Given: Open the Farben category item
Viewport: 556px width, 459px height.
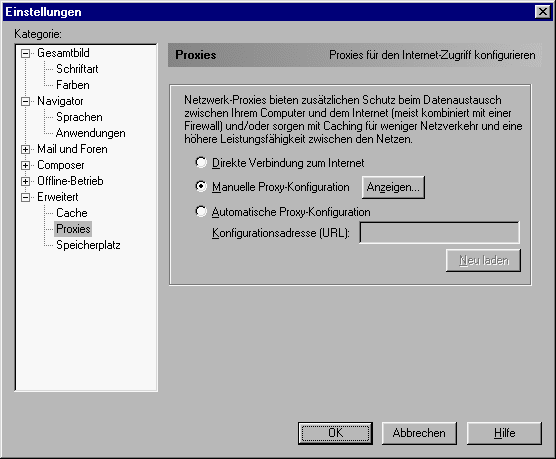Looking at the screenshot, I should [x=73, y=85].
